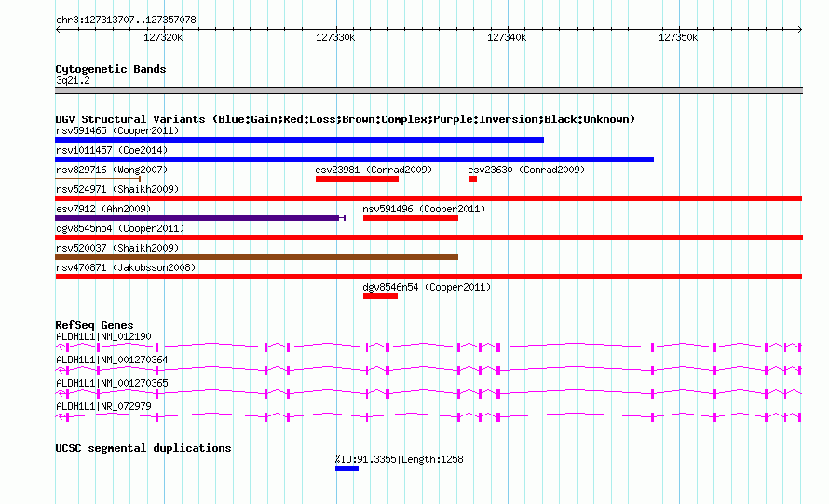Select the nsv591465 (Cooper2011) label
The width and height of the screenshot is (829, 504).
coord(117,130)
